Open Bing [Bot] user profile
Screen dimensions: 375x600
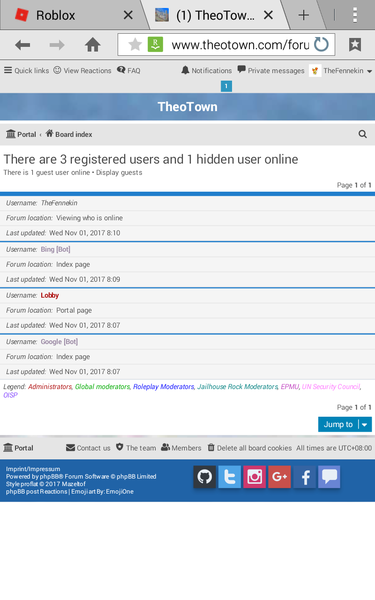(55, 249)
